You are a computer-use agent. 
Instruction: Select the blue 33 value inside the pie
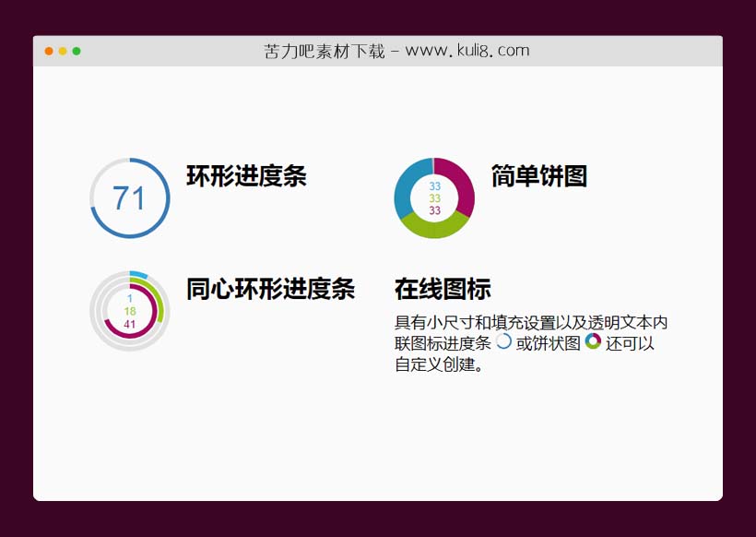click(434, 185)
